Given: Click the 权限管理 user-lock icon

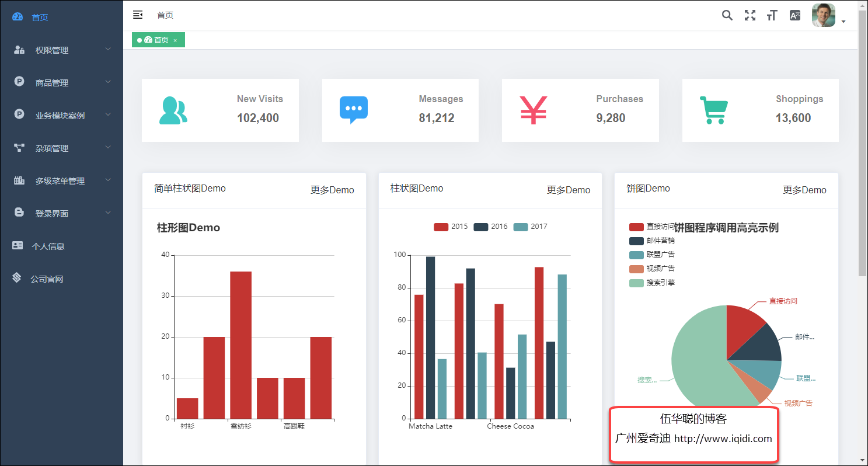Looking at the screenshot, I should (19, 50).
